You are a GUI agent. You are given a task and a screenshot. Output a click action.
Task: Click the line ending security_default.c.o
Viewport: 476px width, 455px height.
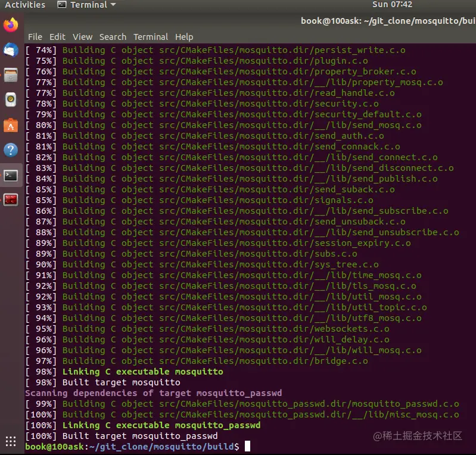tap(223, 114)
